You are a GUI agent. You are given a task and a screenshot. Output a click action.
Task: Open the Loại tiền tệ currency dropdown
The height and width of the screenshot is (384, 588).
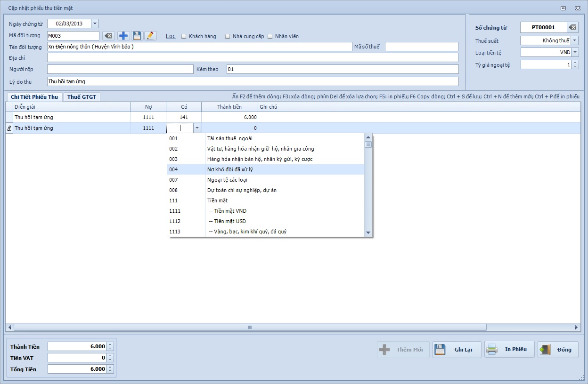575,52
